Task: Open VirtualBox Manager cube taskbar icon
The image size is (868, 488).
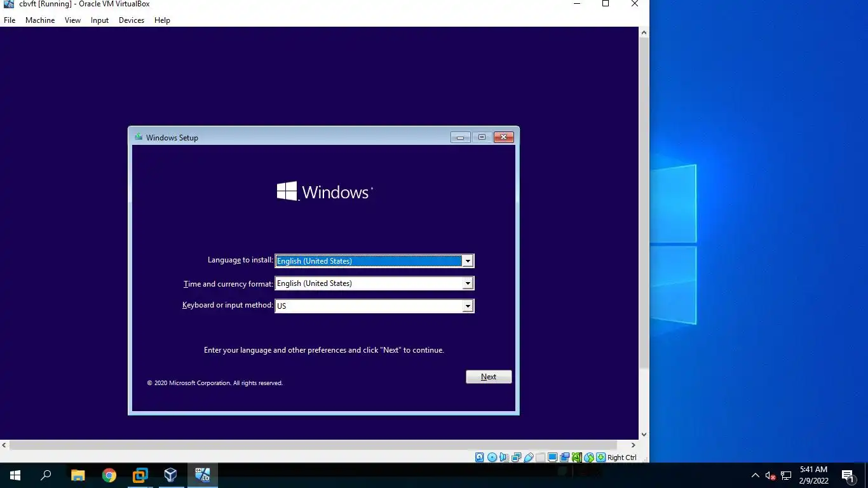Action: 170,475
